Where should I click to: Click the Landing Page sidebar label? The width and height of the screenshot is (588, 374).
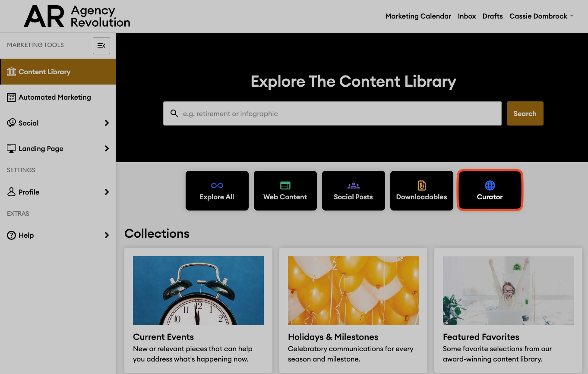(x=41, y=148)
